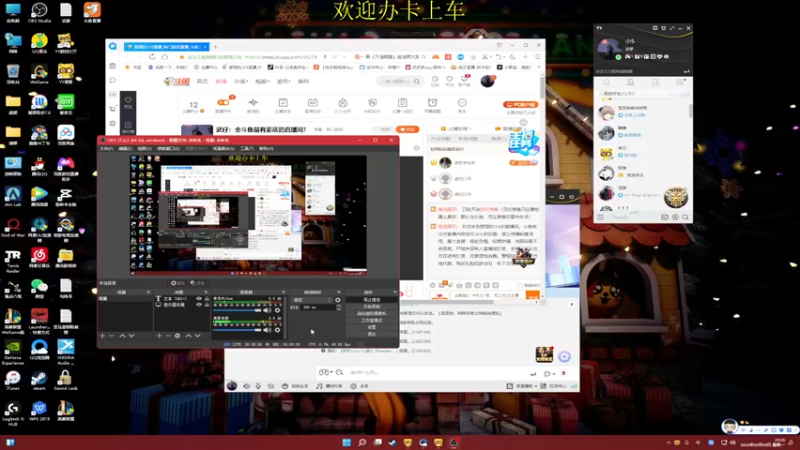Open OBS 编辑 Edit menu
800x450 pixels.
tap(125, 148)
